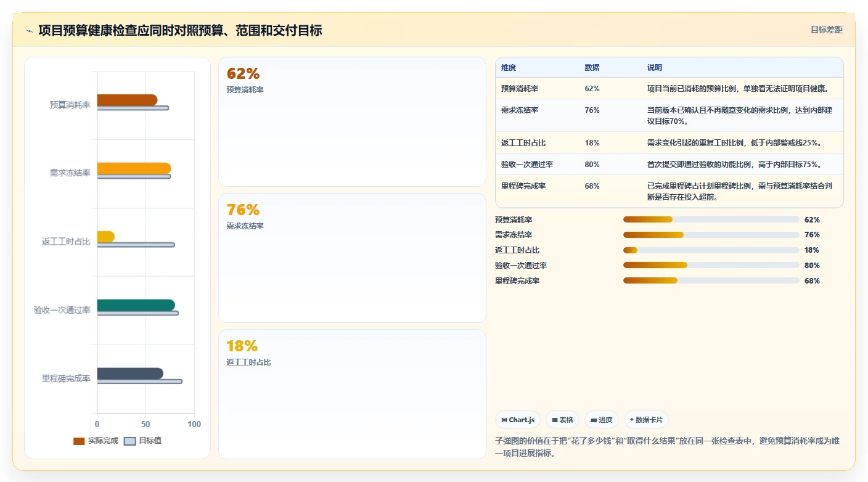Open the 76% 需求冻结率 data card
Viewport: 868px width, 482px height.
point(352,258)
